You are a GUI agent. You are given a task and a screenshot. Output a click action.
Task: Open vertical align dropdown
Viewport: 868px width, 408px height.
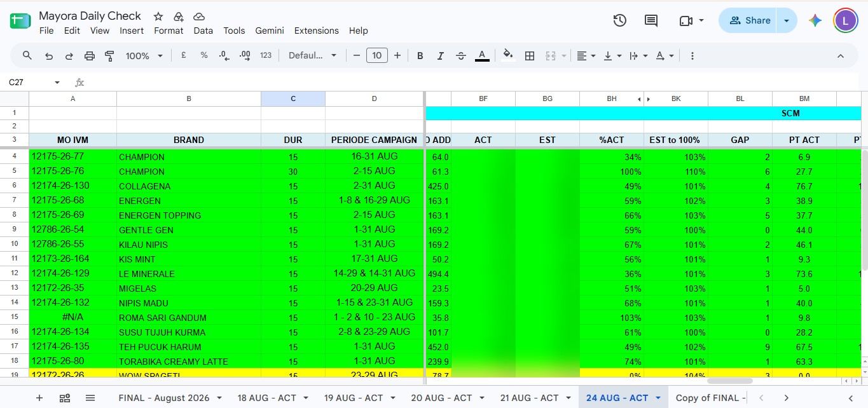612,56
